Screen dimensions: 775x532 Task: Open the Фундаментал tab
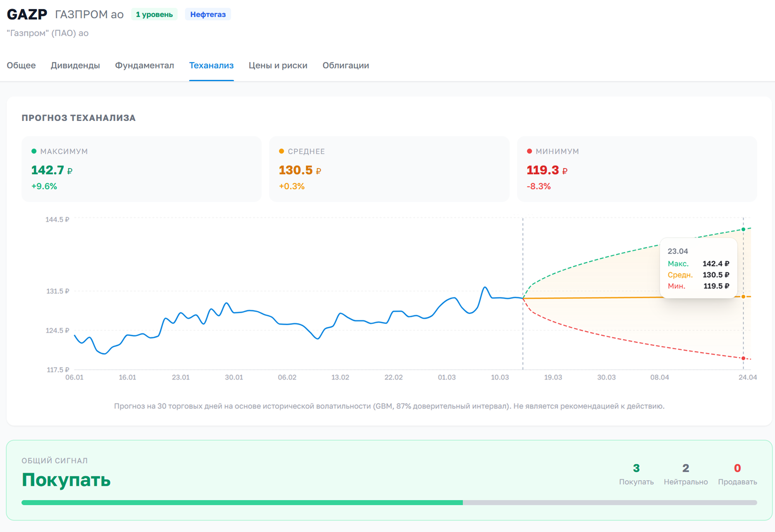[x=144, y=65]
